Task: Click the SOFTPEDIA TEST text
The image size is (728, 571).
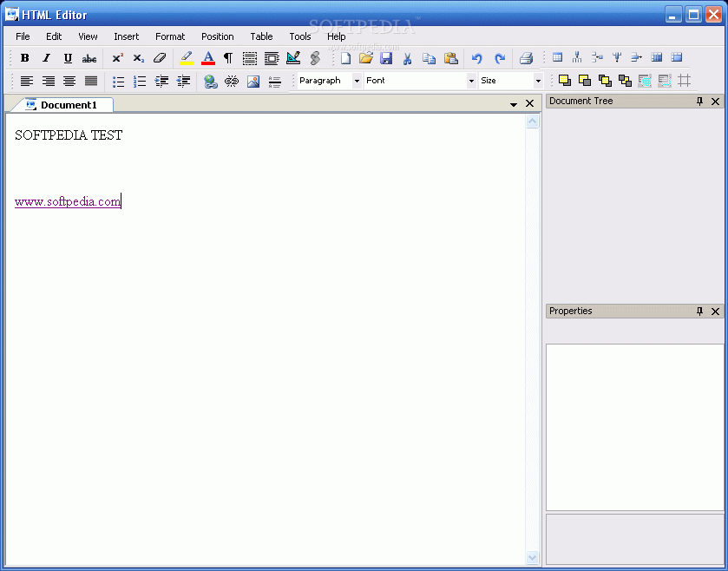Action: click(69, 135)
